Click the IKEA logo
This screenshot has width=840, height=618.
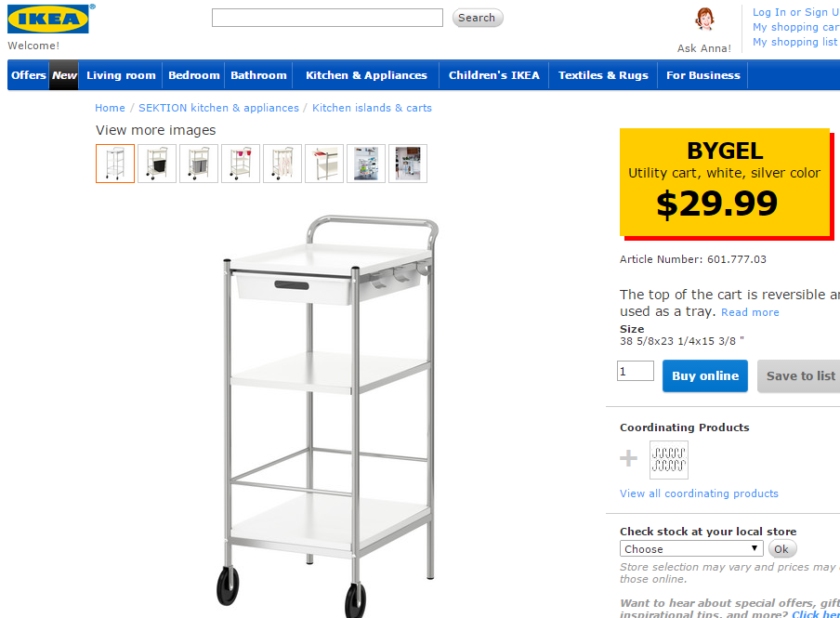pos(48,20)
